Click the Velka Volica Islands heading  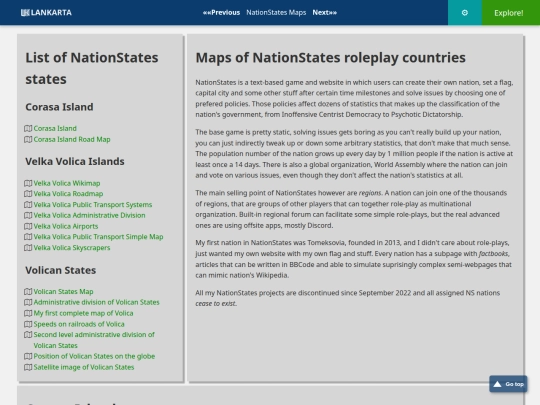pyautogui.click(x=75, y=162)
